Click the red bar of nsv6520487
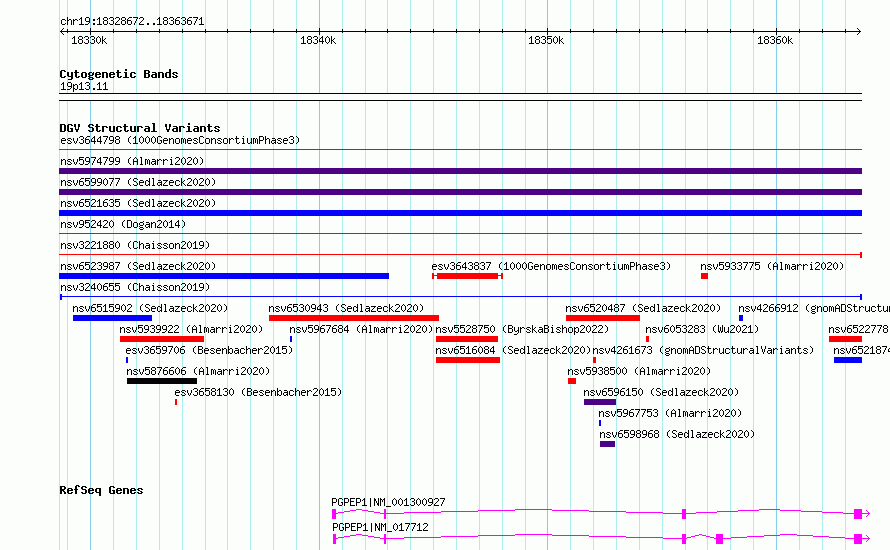 pos(603,318)
